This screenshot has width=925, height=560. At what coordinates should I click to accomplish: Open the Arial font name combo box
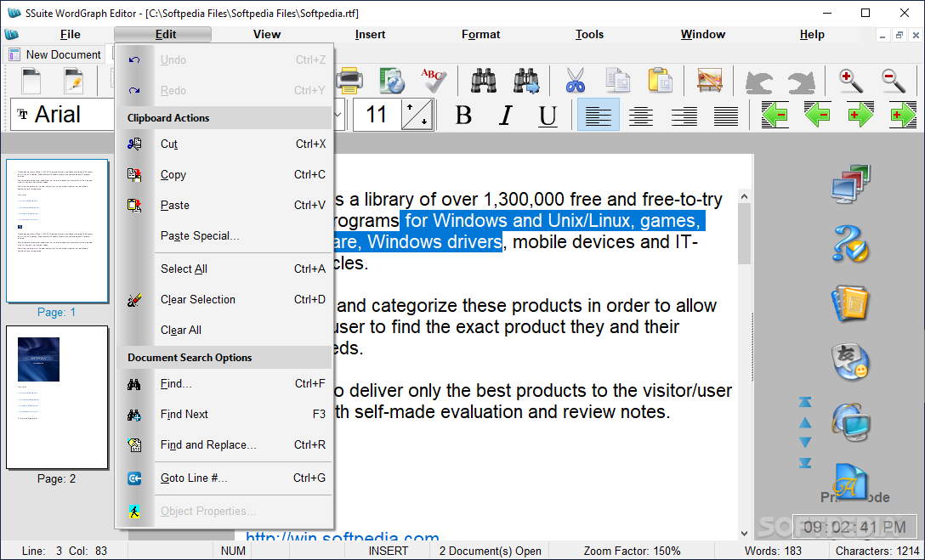point(63,115)
